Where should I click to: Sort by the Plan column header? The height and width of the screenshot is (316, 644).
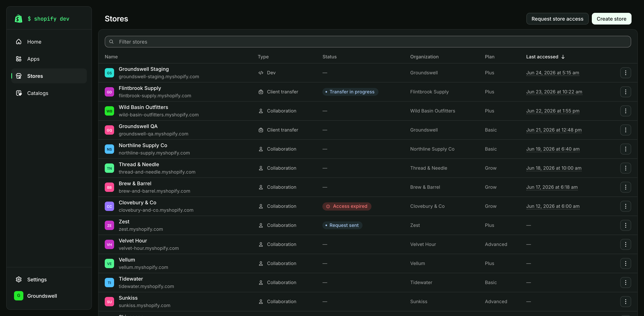tap(489, 57)
